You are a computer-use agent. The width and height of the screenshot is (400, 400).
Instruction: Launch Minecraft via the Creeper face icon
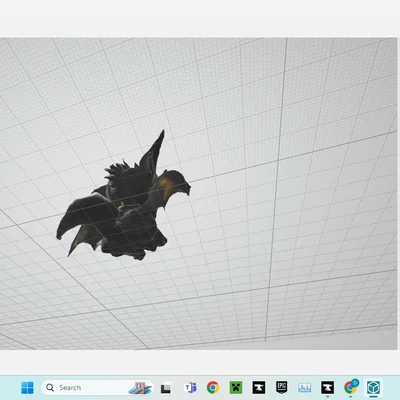click(236, 388)
